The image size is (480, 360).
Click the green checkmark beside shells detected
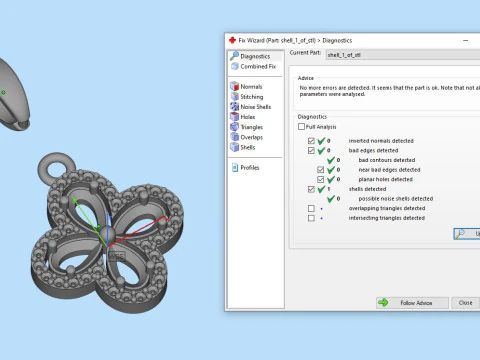click(321, 189)
